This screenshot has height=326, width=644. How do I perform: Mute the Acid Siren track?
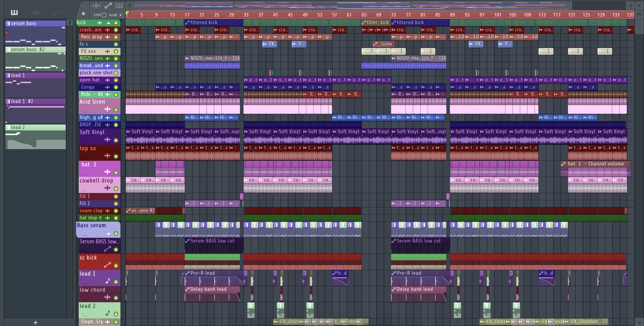point(116,110)
